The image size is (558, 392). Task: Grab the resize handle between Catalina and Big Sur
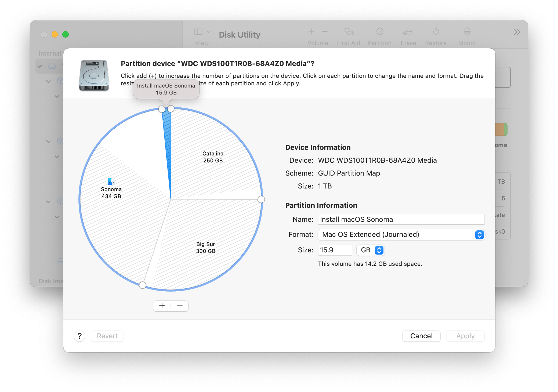[261, 199]
